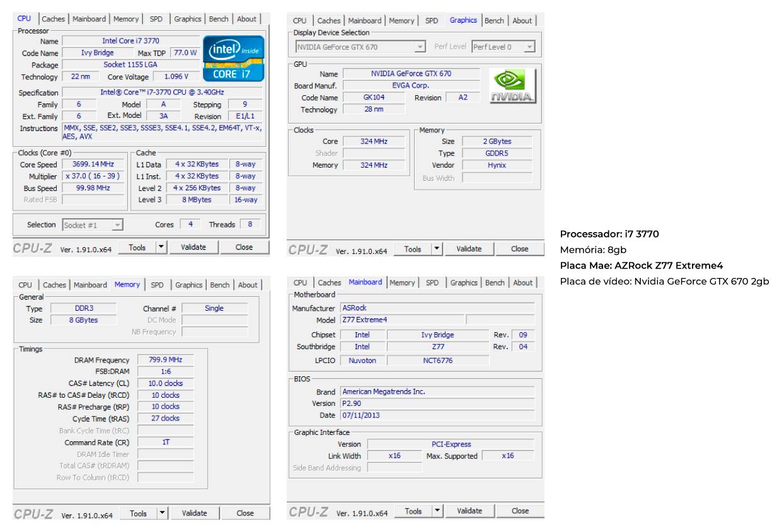
Task: Open Graphics tab in CPU window
Action: [188, 19]
